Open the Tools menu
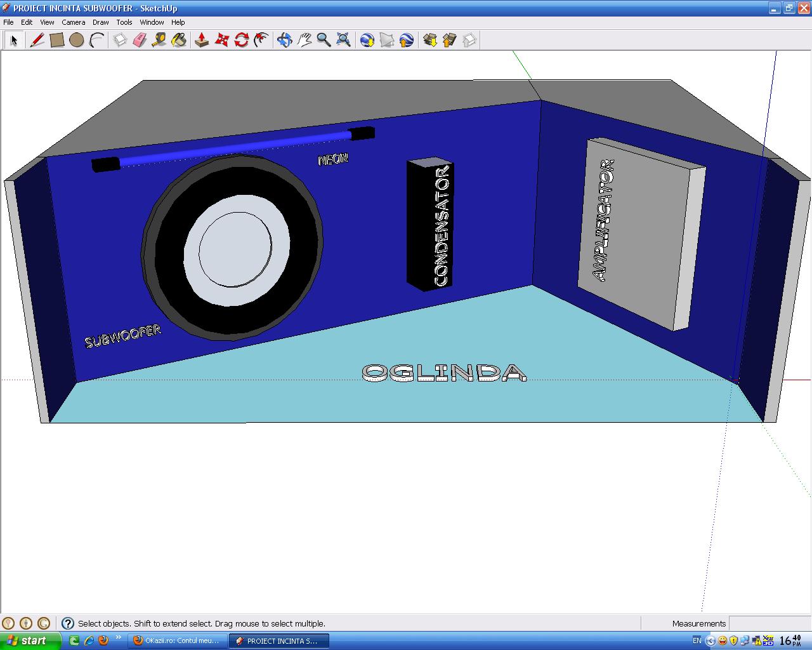The height and width of the screenshot is (650, 812). click(x=124, y=22)
